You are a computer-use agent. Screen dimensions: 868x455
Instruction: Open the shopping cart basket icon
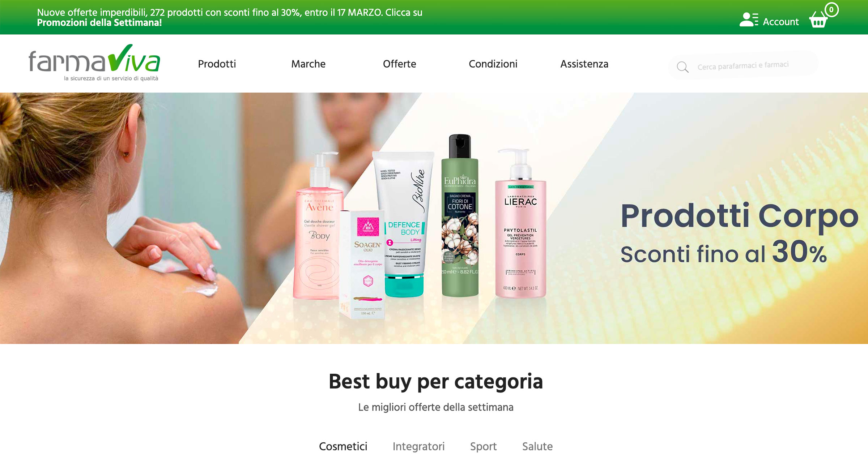pos(818,20)
